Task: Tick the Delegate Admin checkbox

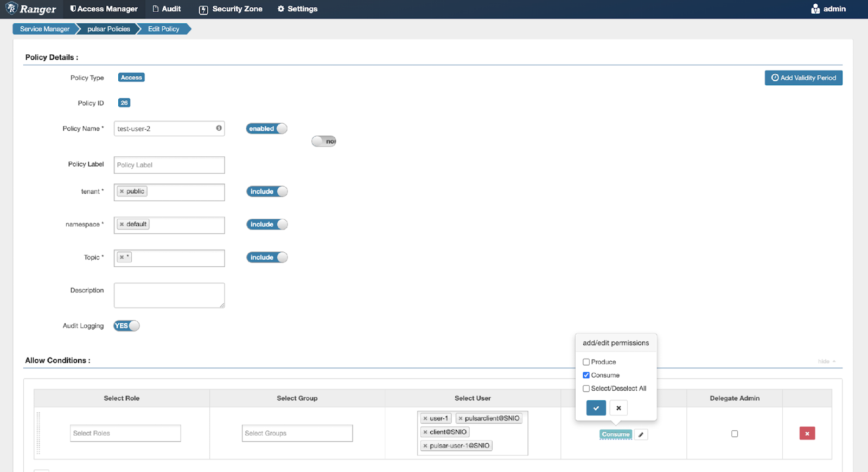Action: point(735,433)
